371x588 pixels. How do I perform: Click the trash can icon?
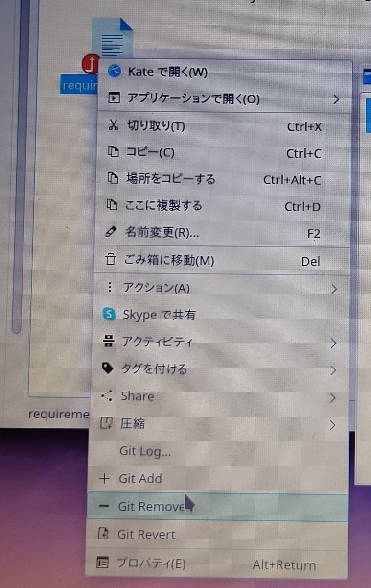tap(111, 260)
